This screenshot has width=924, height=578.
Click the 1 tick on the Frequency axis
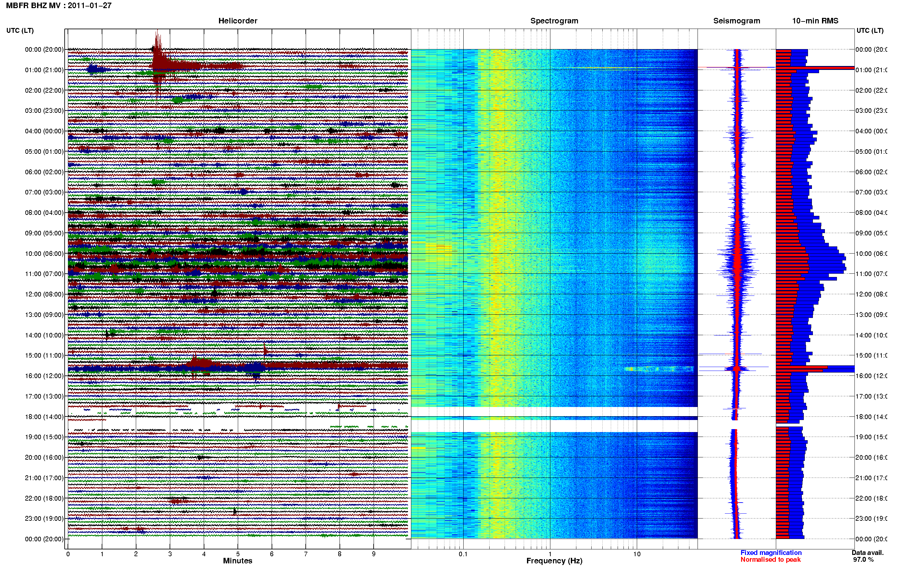click(550, 554)
